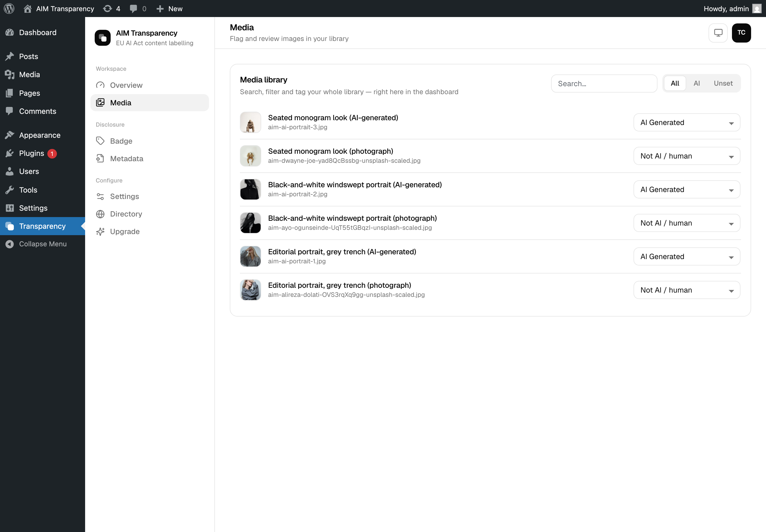Click filename aim-dwayne-joe-yad8QcBssbg-unsplash-scaled.jpg

click(344, 161)
